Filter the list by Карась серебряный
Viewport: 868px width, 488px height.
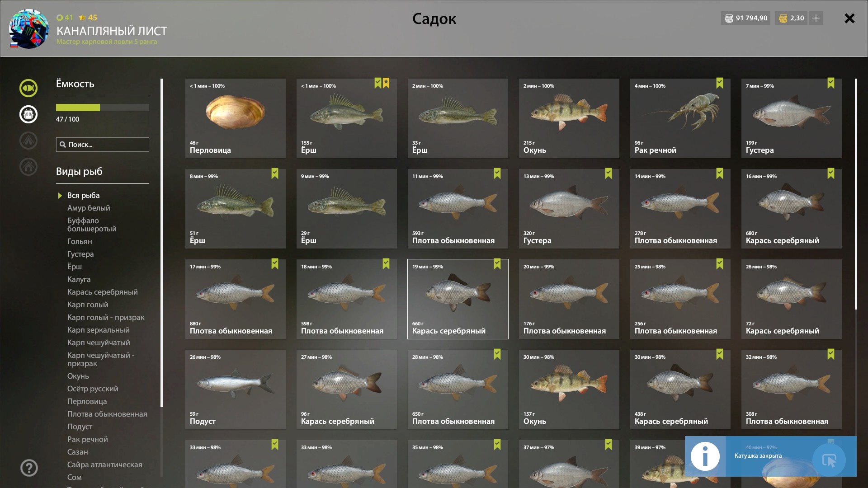tap(103, 292)
